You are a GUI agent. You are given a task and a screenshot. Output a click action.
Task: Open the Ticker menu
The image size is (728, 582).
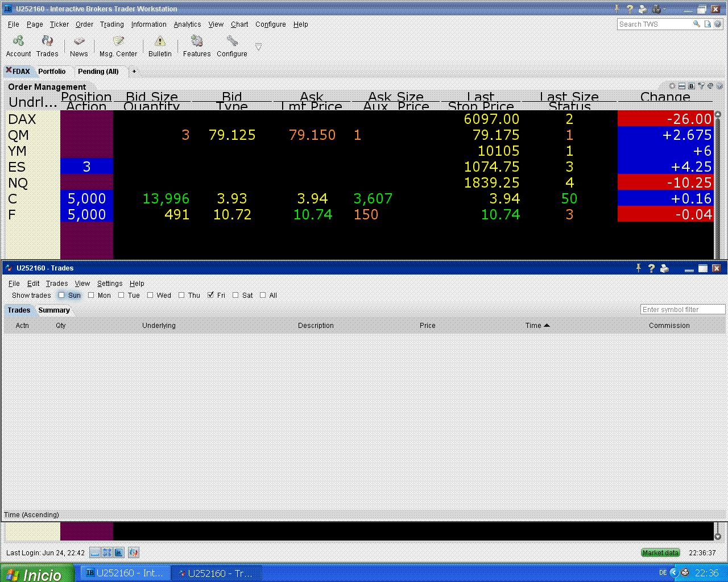[59, 24]
